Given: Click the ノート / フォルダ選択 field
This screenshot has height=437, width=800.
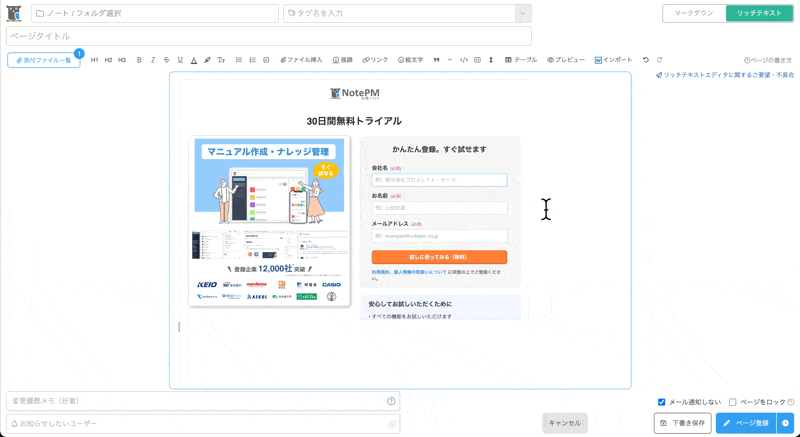Looking at the screenshot, I should (x=155, y=13).
